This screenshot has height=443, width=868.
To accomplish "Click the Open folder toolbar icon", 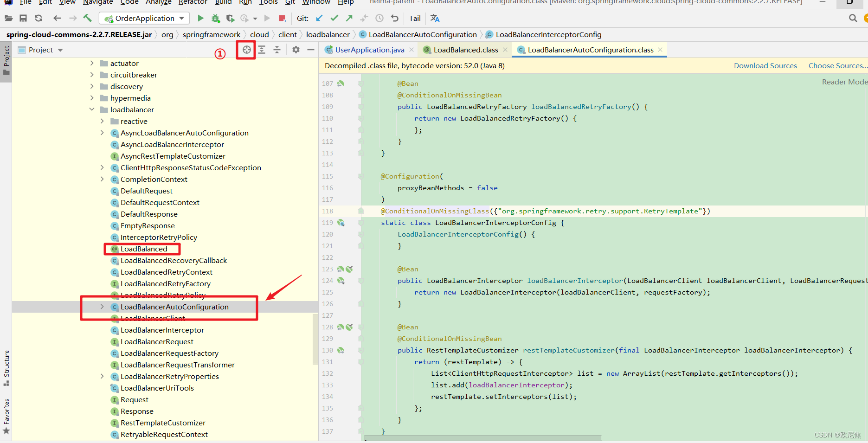I will (x=8, y=18).
